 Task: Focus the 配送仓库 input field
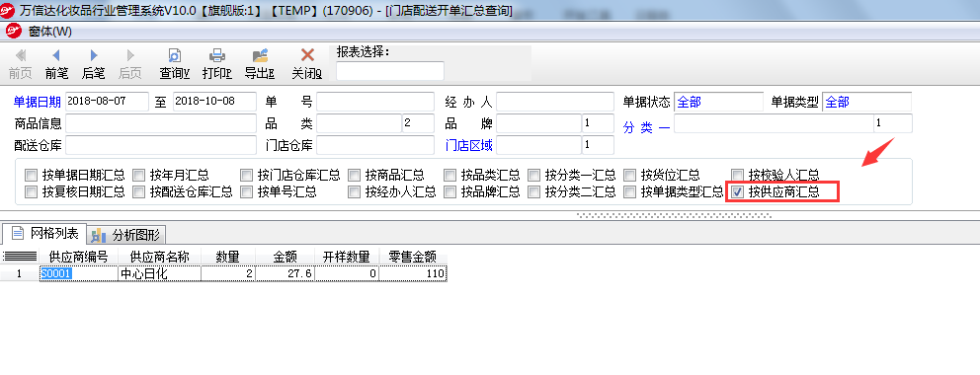tap(161, 145)
